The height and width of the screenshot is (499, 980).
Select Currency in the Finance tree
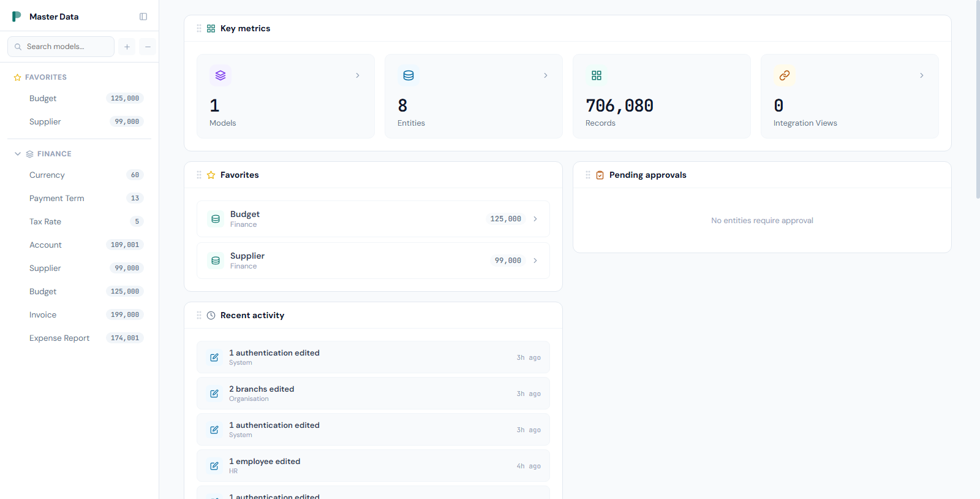pyautogui.click(x=47, y=175)
